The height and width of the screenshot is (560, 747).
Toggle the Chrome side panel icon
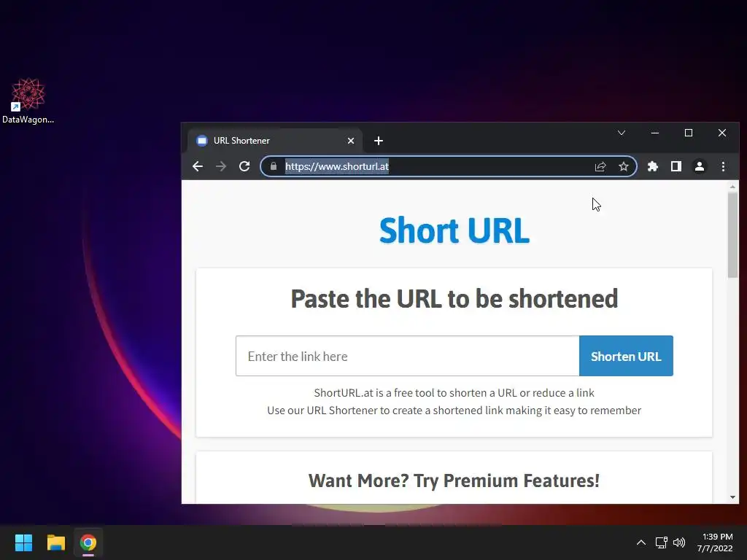pyautogui.click(x=676, y=166)
